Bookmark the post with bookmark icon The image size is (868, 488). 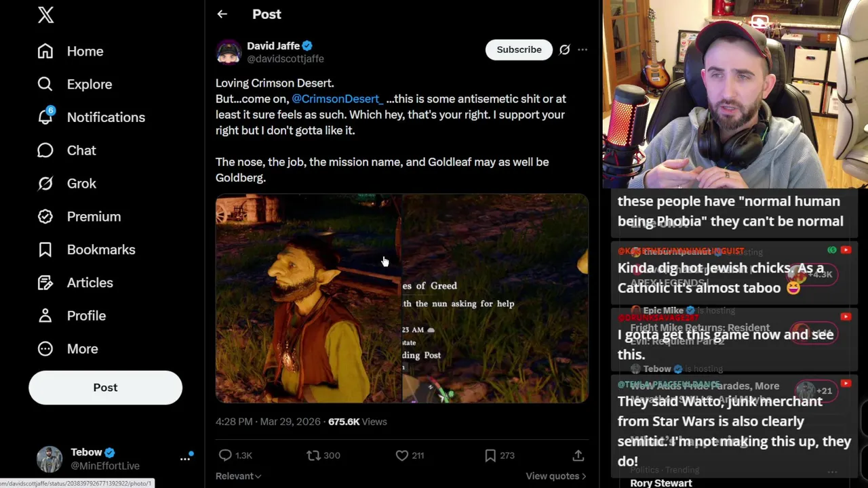[x=490, y=455]
